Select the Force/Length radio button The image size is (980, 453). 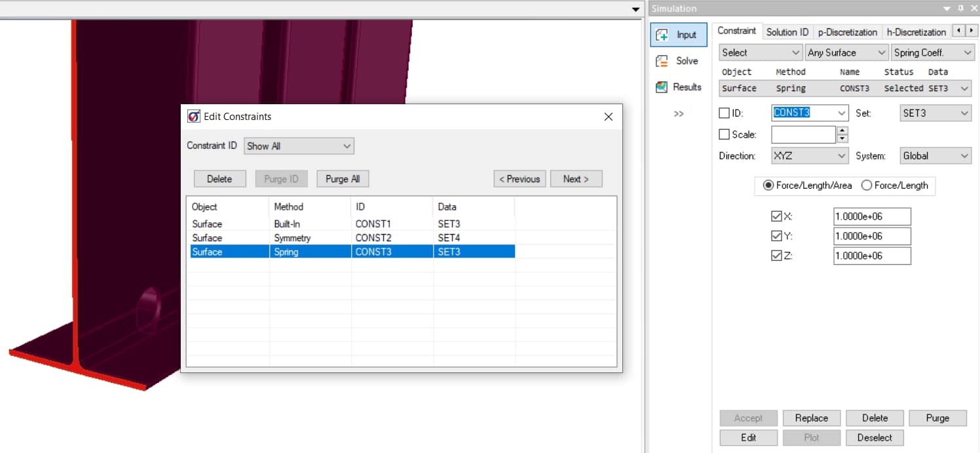tap(867, 186)
